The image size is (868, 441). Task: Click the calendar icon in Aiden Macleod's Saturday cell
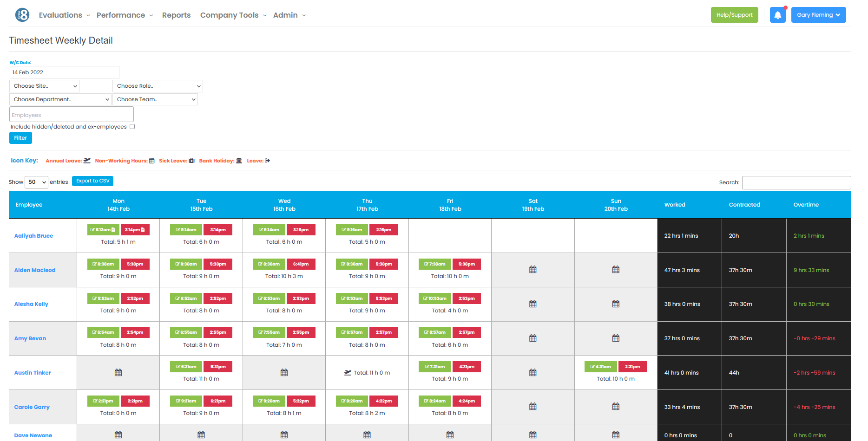[x=533, y=269]
